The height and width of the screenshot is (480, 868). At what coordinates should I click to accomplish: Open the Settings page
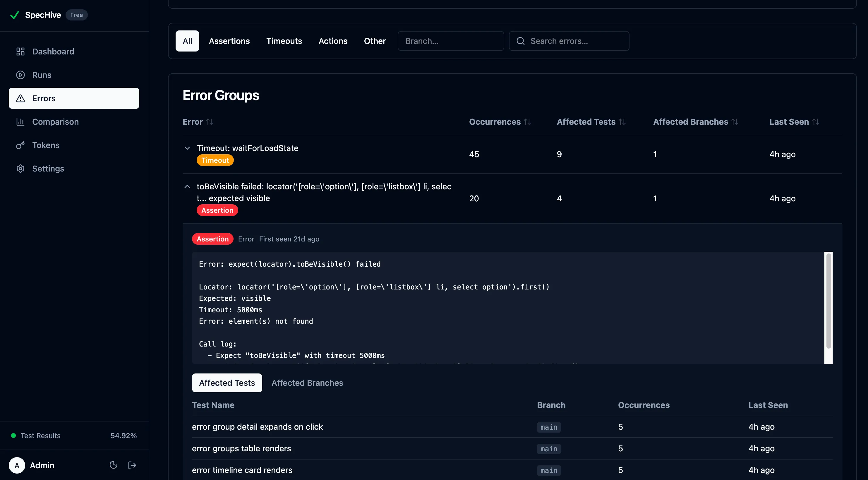click(74, 169)
